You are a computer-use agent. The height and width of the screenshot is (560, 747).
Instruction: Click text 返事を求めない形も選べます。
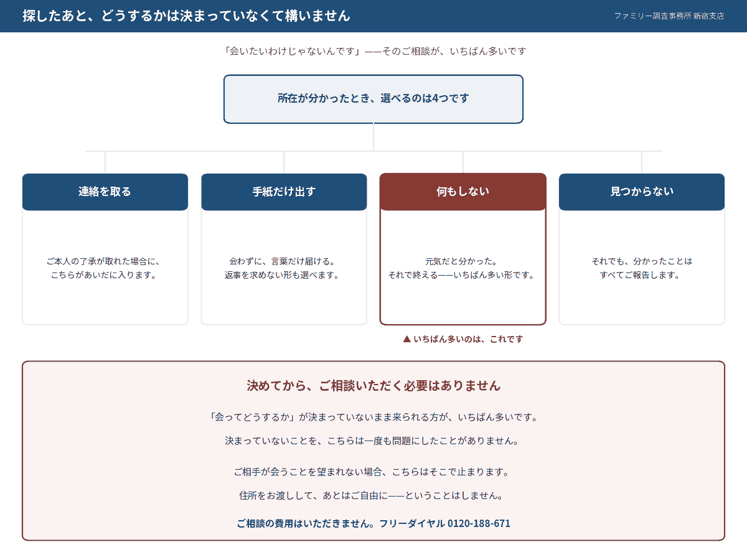click(282, 275)
